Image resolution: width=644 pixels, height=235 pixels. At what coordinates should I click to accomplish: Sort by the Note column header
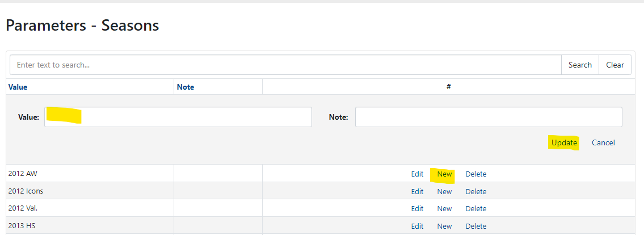pyautogui.click(x=186, y=87)
